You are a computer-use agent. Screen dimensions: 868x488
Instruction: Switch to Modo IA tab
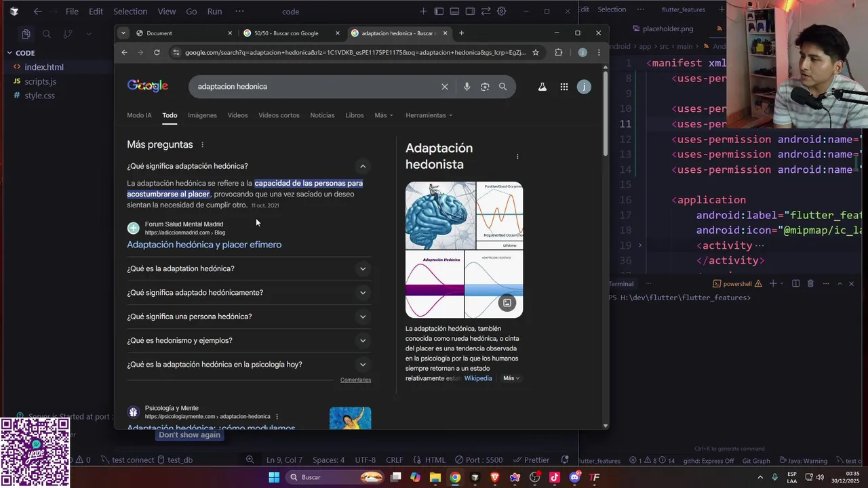pos(139,115)
